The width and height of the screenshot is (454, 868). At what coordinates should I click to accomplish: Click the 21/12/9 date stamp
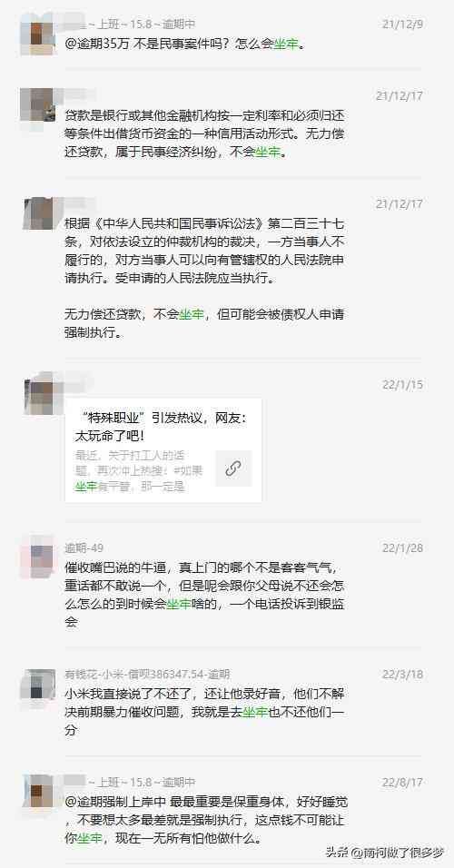(x=402, y=25)
